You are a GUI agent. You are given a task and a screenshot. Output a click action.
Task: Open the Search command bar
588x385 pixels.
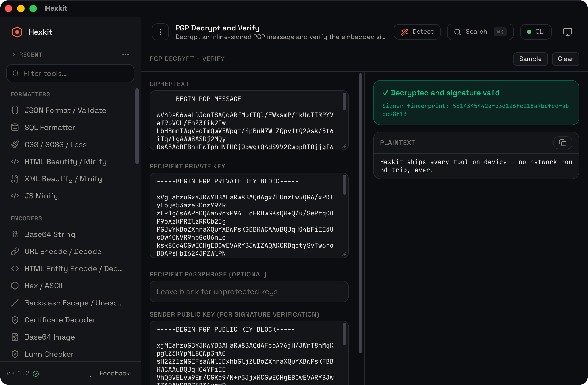tap(480, 32)
